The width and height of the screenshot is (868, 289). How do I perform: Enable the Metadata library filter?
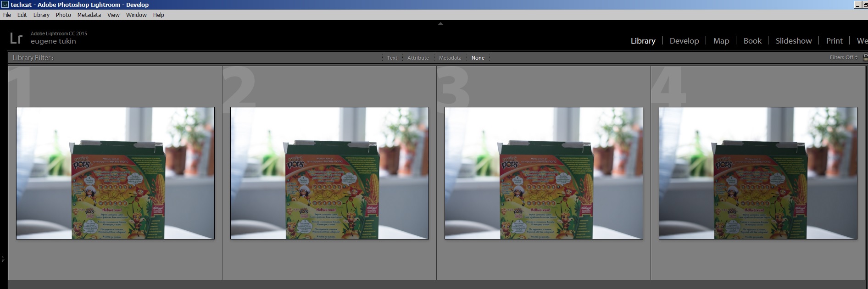click(x=450, y=58)
